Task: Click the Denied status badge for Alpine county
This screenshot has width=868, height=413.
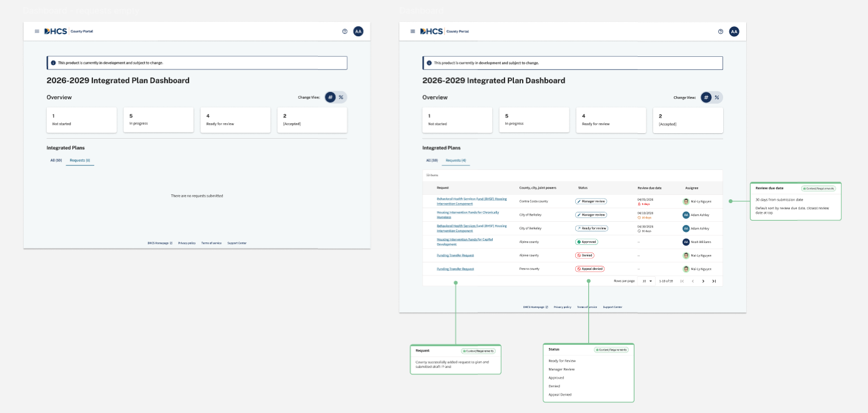Action: [x=584, y=255]
